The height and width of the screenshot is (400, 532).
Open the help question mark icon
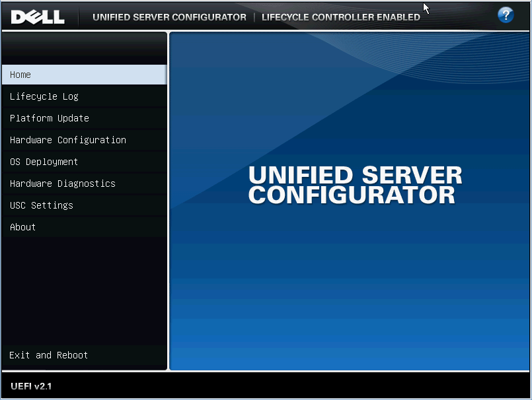point(505,15)
